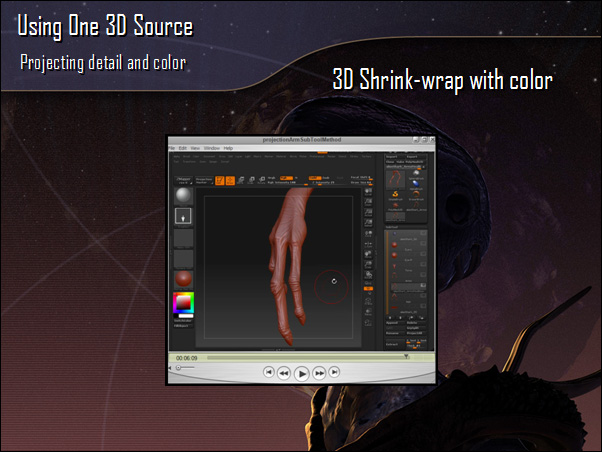This screenshot has height=452, width=602.
Task: Select the white main color swatch
Action: tap(186, 316)
